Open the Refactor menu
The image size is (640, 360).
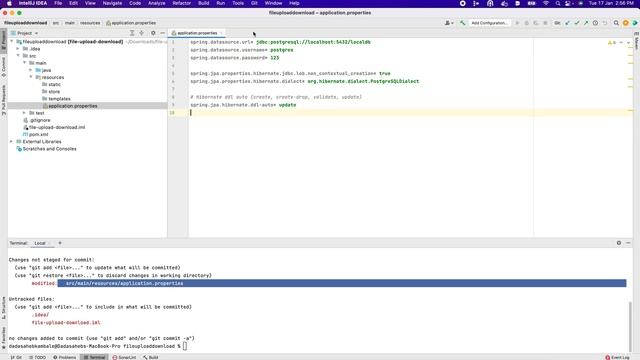point(182,3)
